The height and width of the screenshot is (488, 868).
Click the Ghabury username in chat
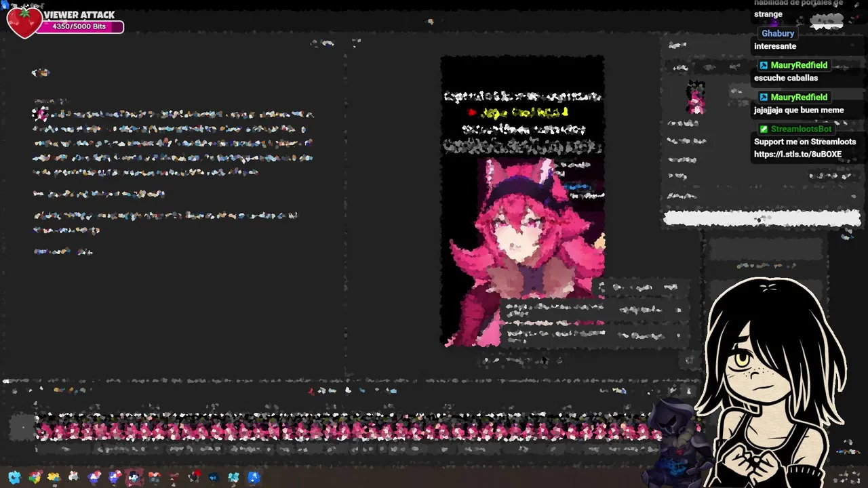(x=778, y=33)
